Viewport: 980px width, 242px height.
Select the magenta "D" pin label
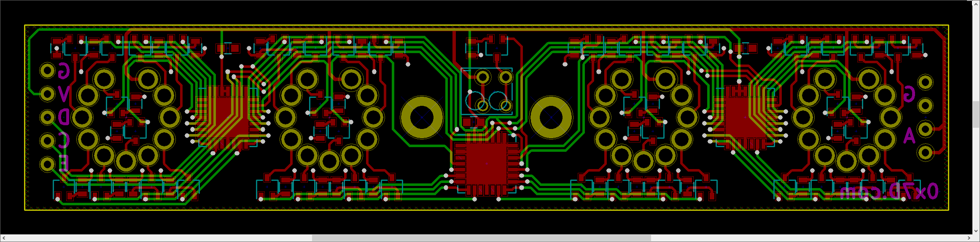[64, 117]
